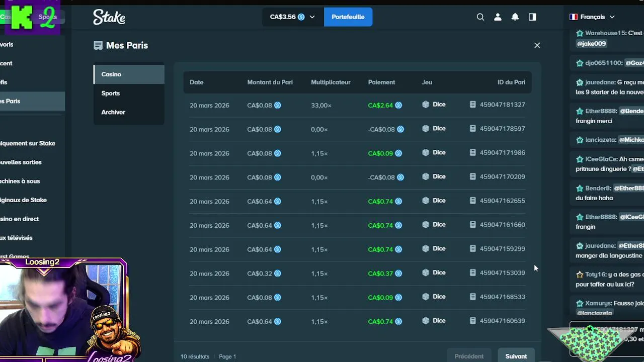Click the Montant du Pari header
Viewport: 644px width, 362px height.
coord(270,82)
